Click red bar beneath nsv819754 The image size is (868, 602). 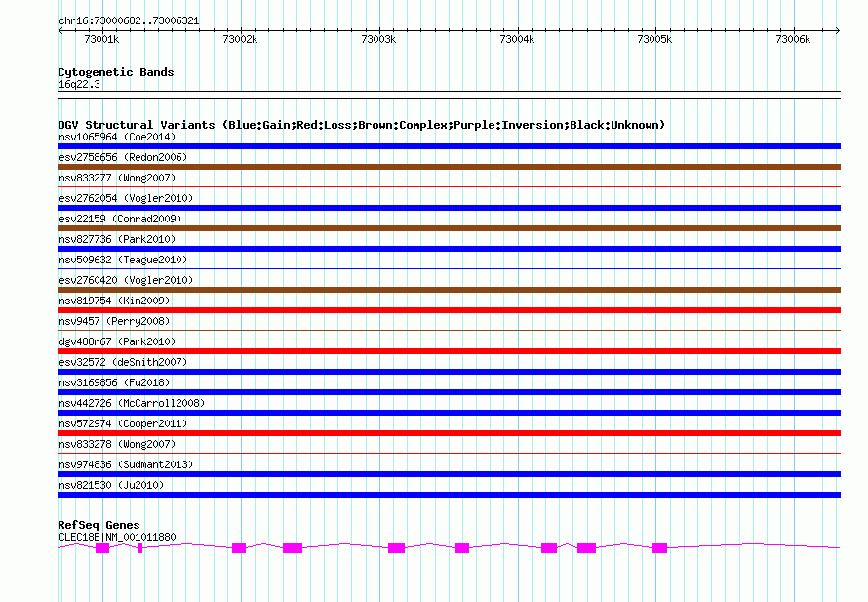[x=449, y=310]
